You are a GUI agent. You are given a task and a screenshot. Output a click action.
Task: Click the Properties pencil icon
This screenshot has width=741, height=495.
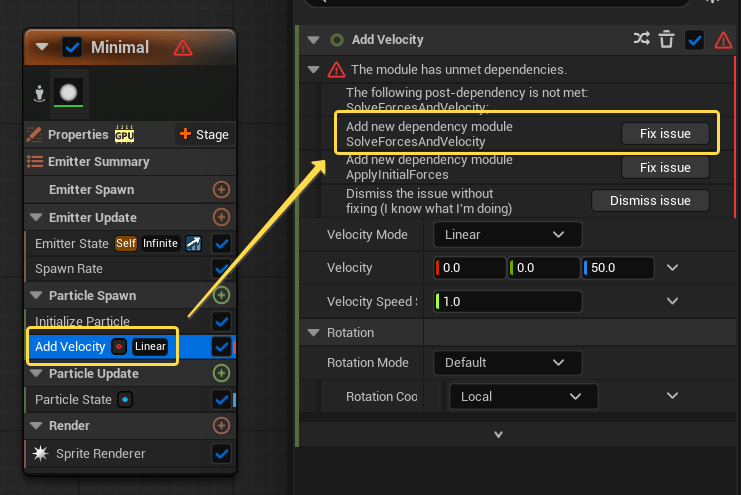point(34,135)
